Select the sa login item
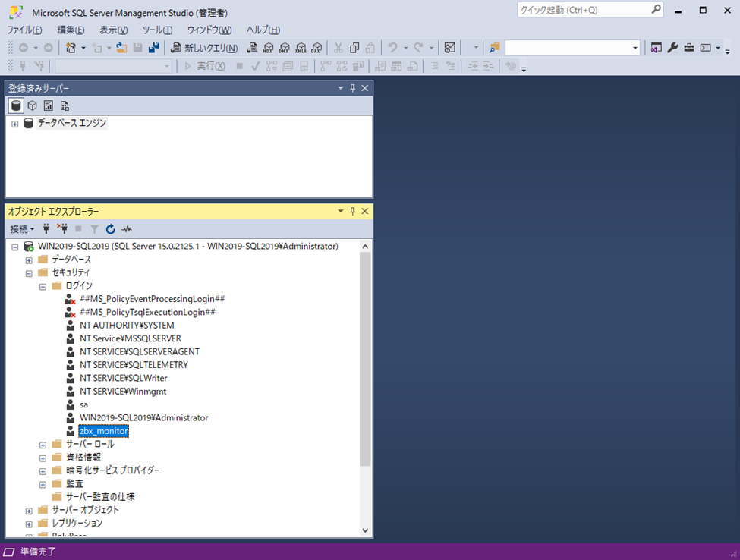Screen dimensions: 740x560 click(x=83, y=404)
